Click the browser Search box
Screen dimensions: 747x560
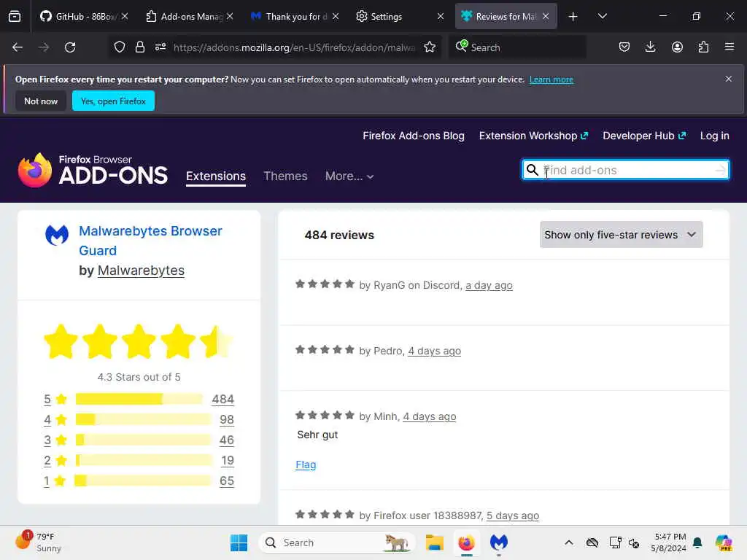click(x=517, y=47)
